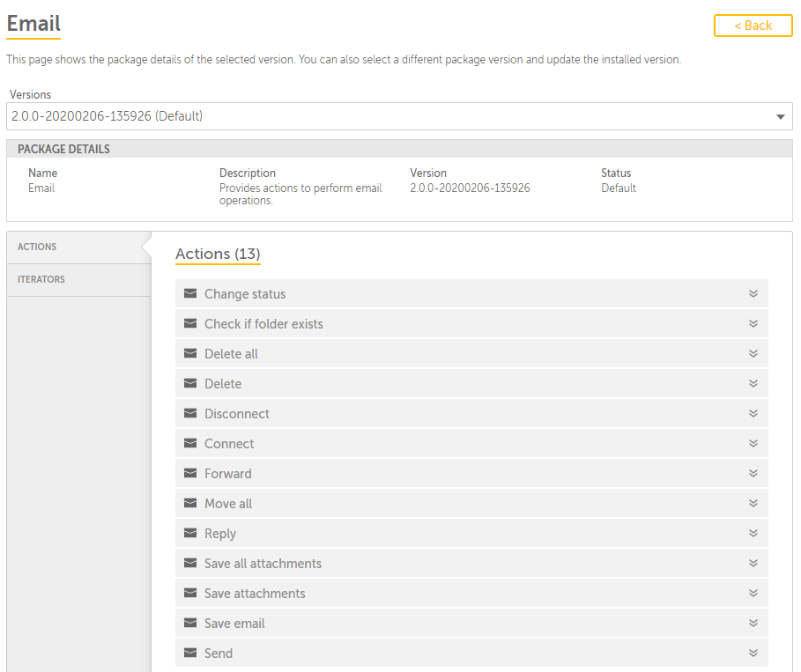This screenshot has height=672, width=801.
Task: Switch to the Iterators tab
Action: click(79, 280)
